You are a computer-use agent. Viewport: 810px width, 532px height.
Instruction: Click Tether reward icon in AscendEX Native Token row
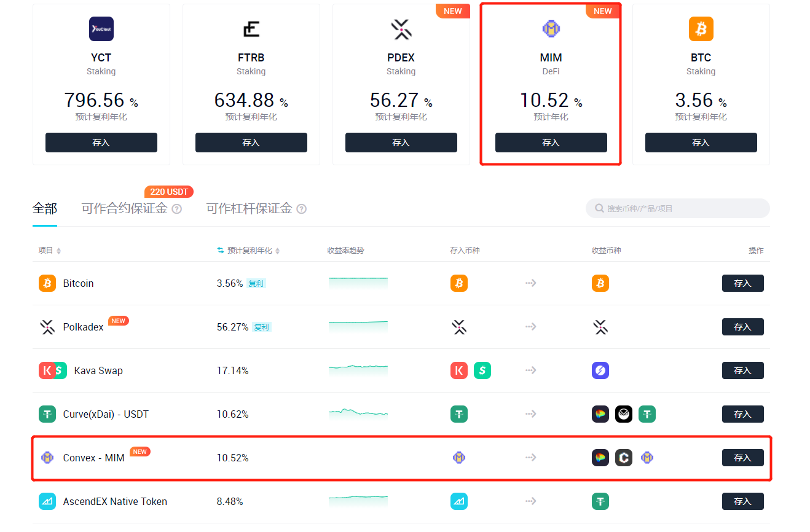600,501
